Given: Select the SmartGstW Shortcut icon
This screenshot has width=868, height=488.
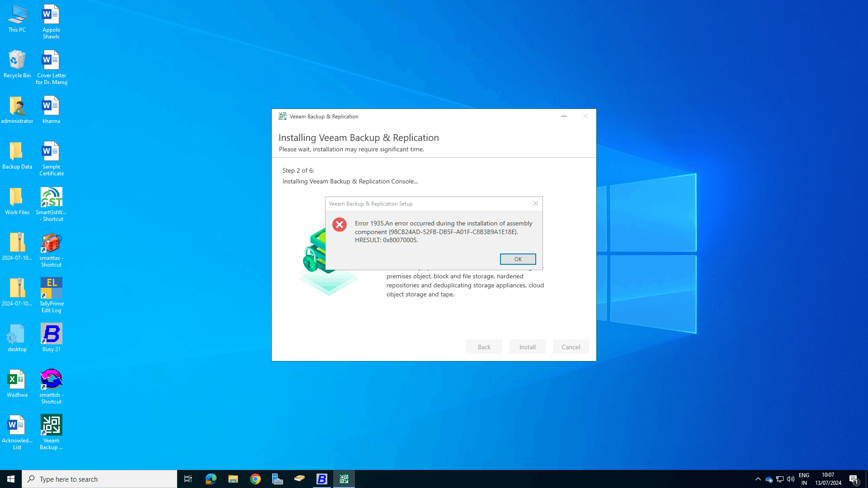Looking at the screenshot, I should tap(51, 204).
